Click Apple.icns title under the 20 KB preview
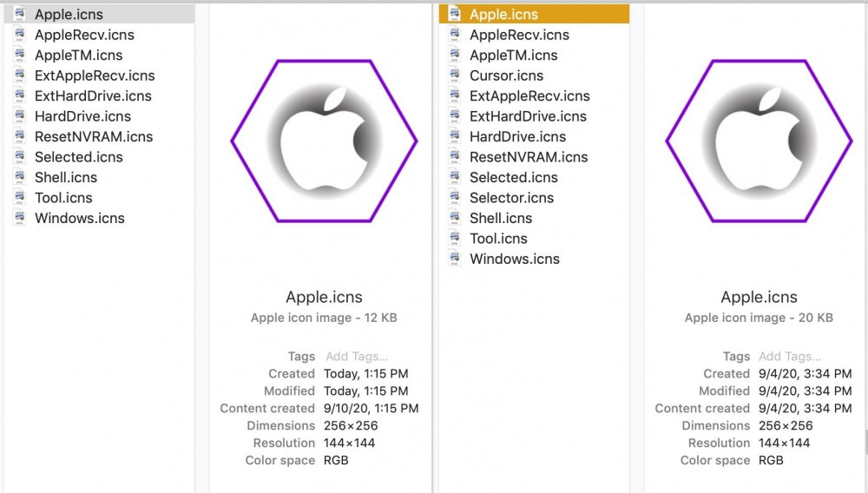This screenshot has height=493, width=868. (x=759, y=297)
